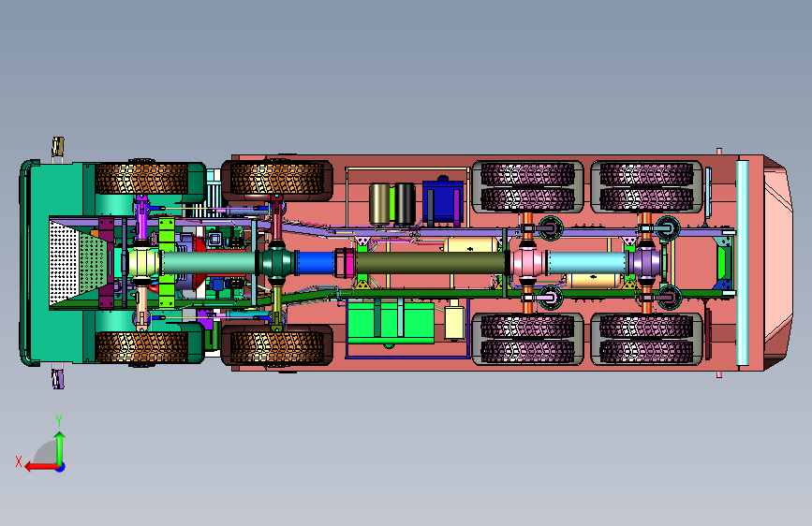Viewport: 812px width, 526px height.
Task: Click the green Y axis arrow of the triad
Action: [60, 448]
